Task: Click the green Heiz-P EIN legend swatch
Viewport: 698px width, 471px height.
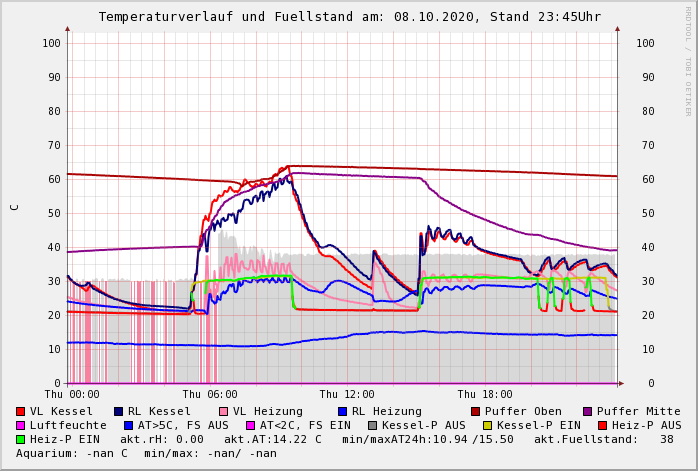Action: click(21, 439)
